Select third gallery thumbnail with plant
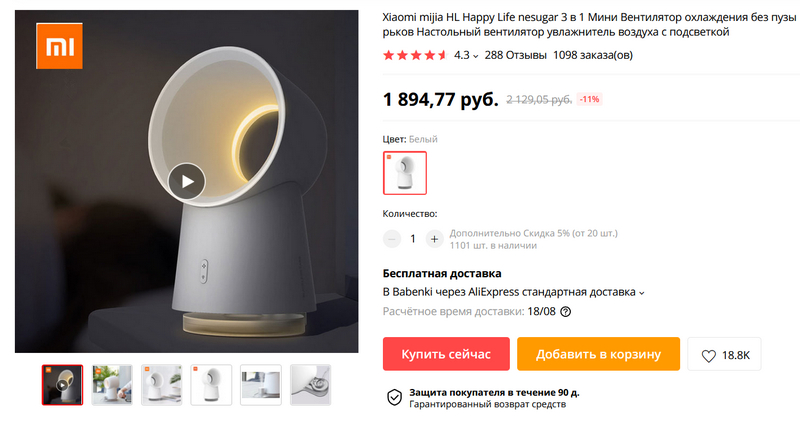800x427 pixels. [161, 385]
